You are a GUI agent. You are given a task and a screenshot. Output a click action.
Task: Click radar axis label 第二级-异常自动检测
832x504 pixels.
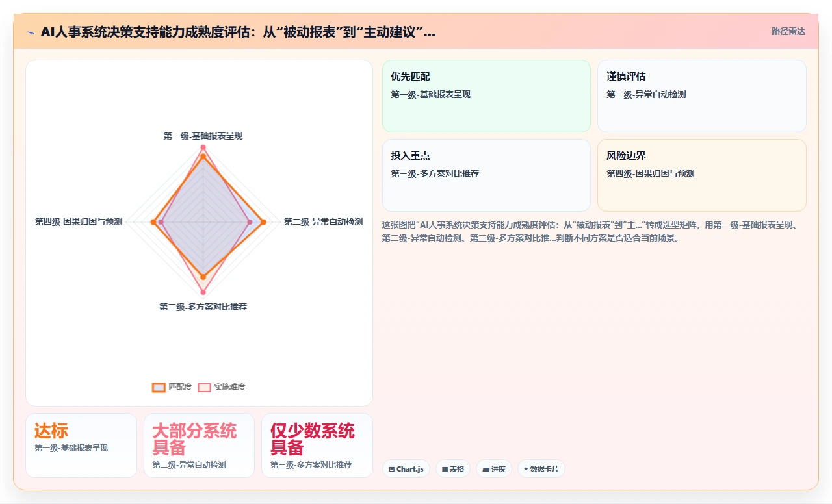(x=323, y=222)
